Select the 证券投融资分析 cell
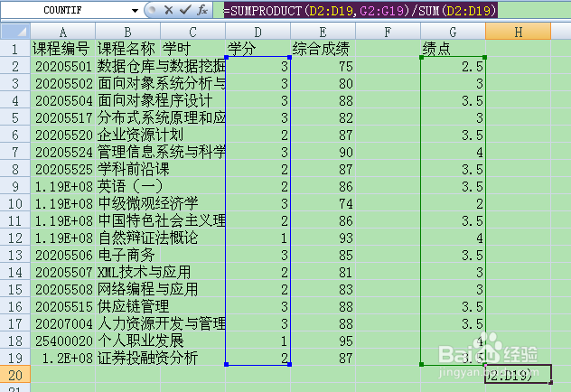Viewport: 571px width, 392px height. click(x=127, y=358)
